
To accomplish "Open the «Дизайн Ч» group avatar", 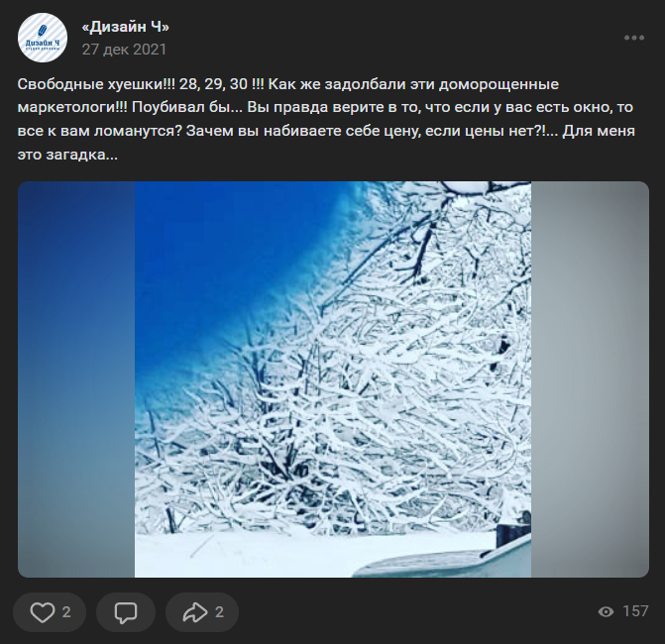I will point(43,38).
